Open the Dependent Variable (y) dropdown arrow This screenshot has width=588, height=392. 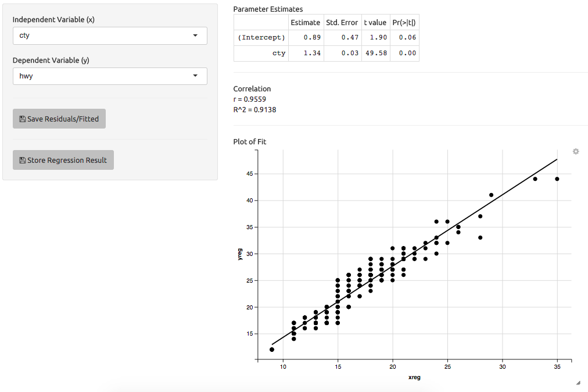[195, 76]
